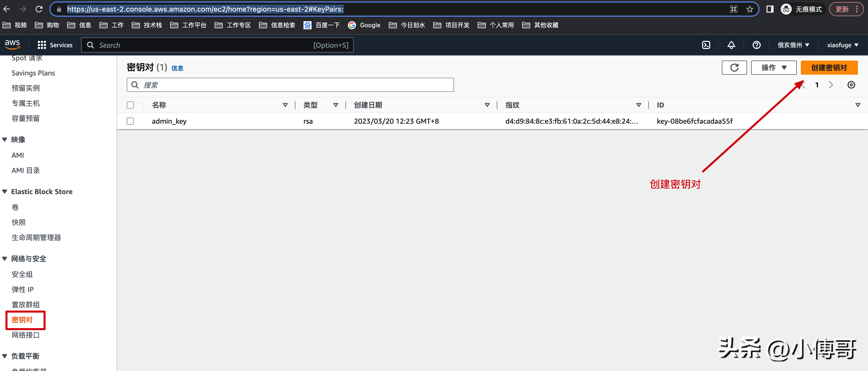Open the 操作 actions dropdown

coord(773,68)
